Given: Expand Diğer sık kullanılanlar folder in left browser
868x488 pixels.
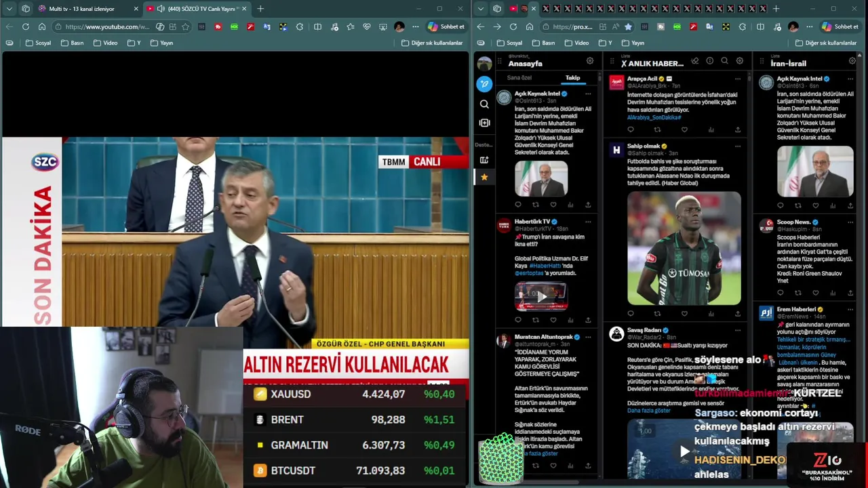Looking at the screenshot, I should [x=432, y=43].
